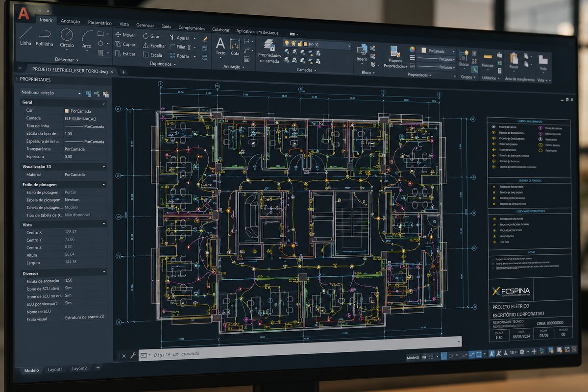The image size is (588, 392).
Task: Click the workspace gear in status bar
Action: coord(522,352)
